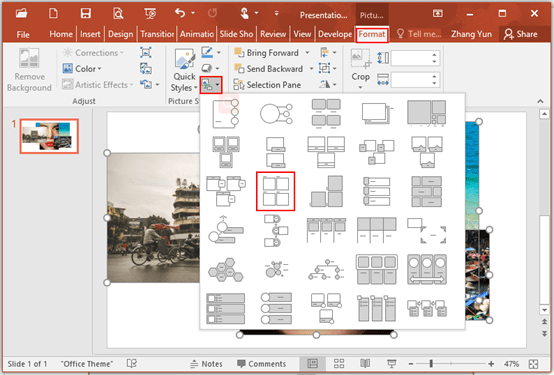This screenshot has height=375, width=554.
Task: Zoom in with the plus button
Action: (x=491, y=364)
